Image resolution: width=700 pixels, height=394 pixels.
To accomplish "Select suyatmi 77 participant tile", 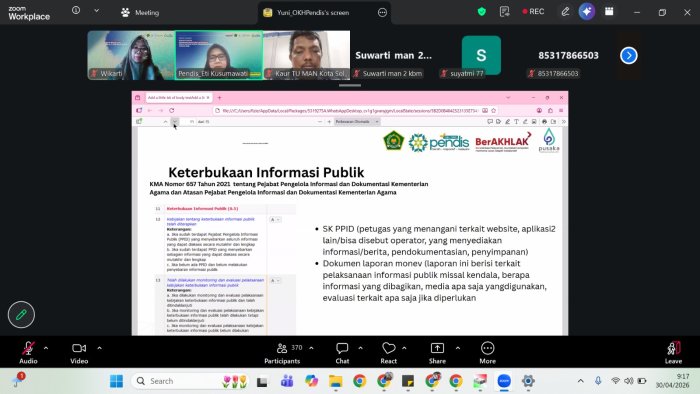I will coord(481,55).
